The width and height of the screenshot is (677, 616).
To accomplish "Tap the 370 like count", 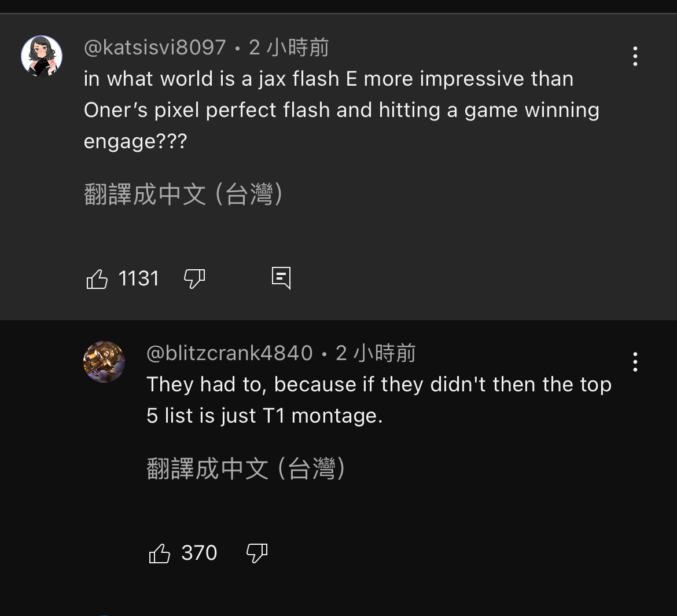I will pos(199,553).
